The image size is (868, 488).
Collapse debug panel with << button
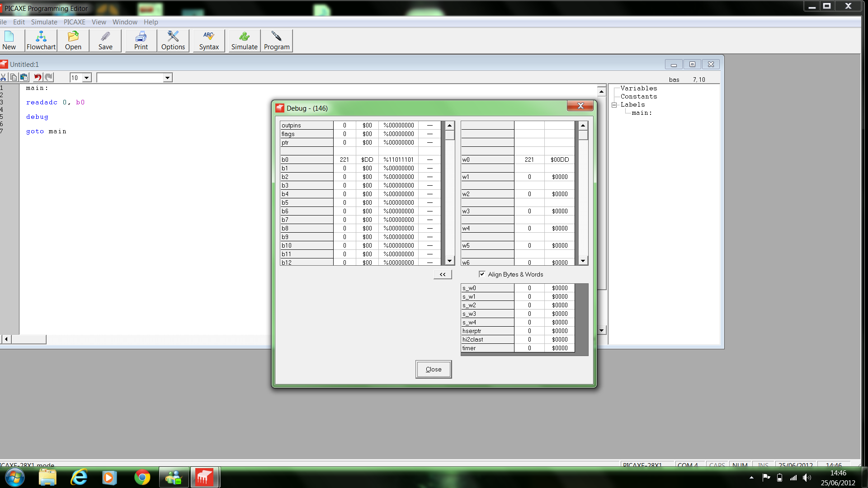pos(443,274)
